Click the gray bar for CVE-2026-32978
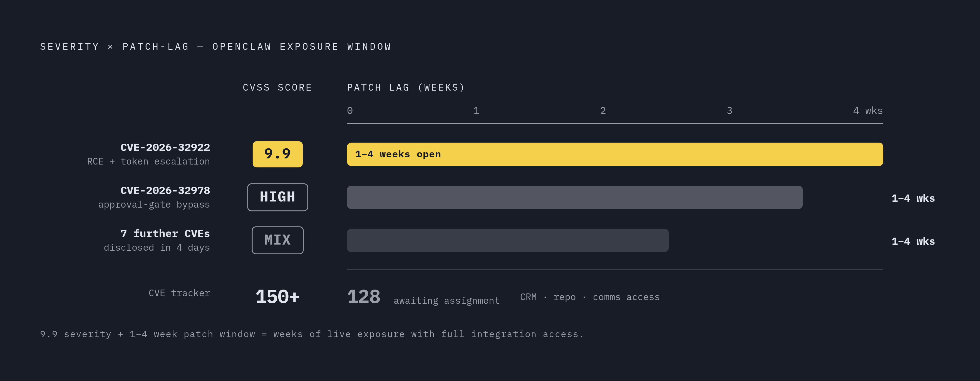 point(575,197)
